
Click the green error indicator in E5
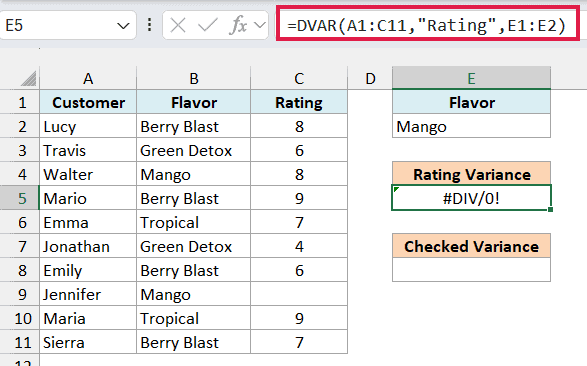pos(396,189)
